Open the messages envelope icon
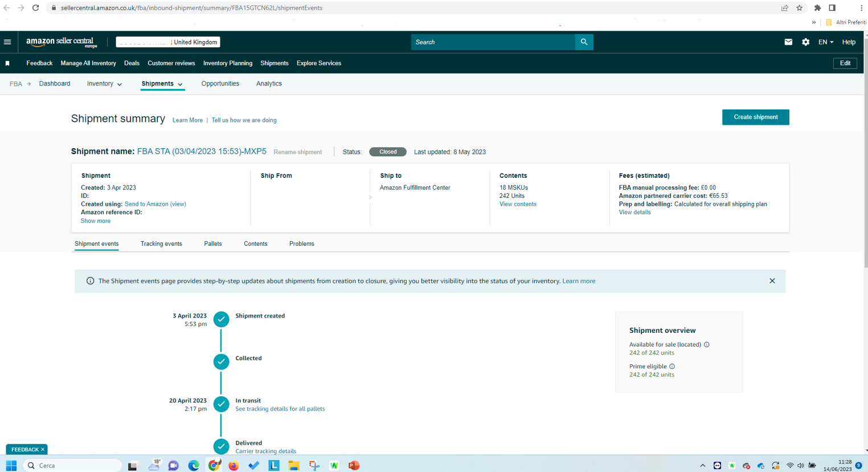The width and height of the screenshot is (868, 472). 788,42
